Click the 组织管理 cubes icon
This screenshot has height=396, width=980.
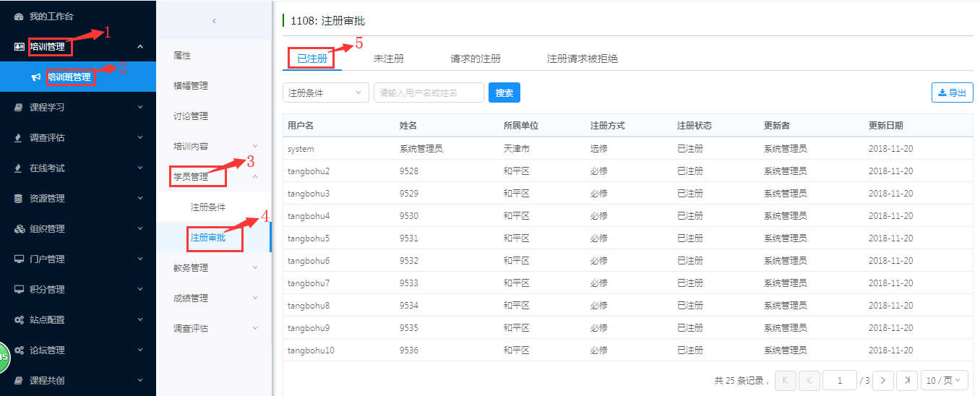pos(19,229)
